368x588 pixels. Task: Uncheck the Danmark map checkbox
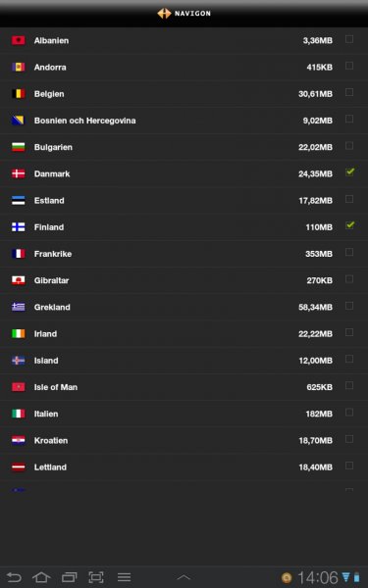click(x=349, y=172)
